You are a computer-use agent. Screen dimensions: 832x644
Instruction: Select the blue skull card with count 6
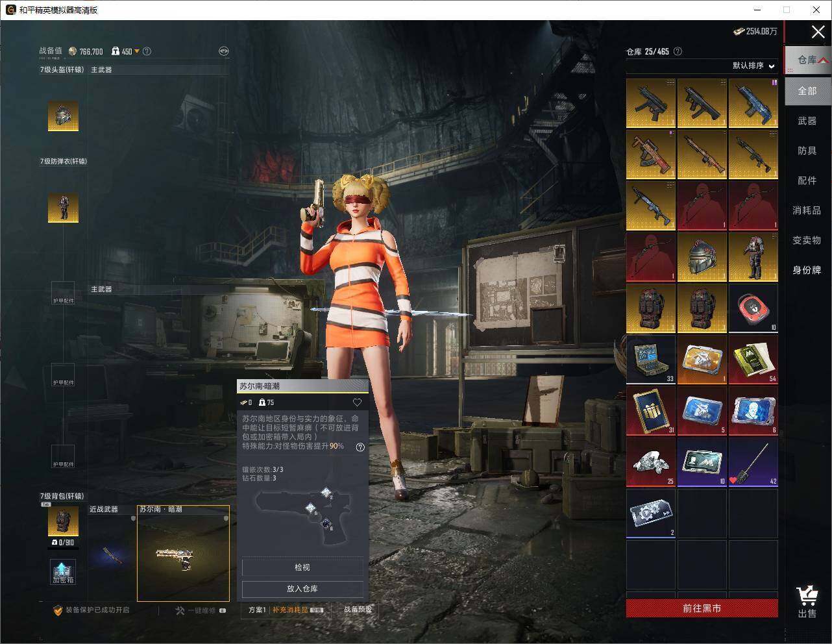tap(753, 410)
